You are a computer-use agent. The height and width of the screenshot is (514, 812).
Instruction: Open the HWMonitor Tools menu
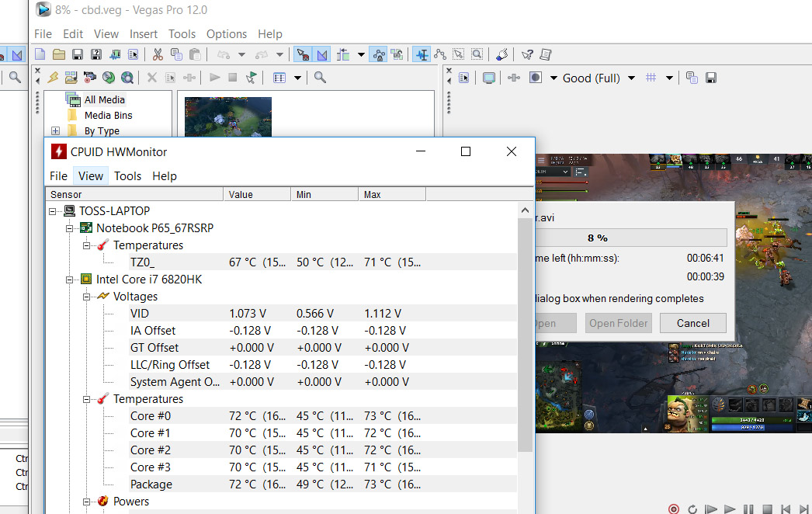(127, 176)
